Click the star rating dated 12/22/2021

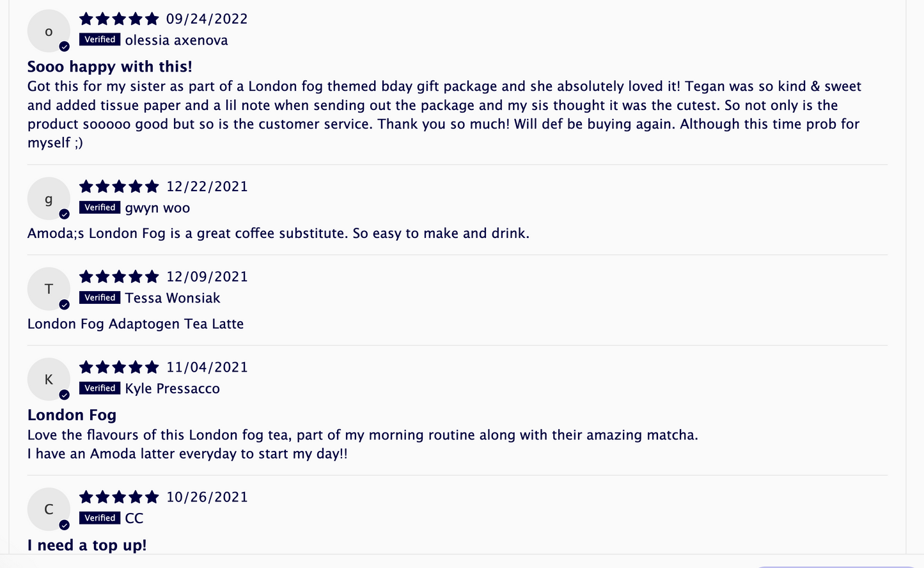[x=119, y=187]
